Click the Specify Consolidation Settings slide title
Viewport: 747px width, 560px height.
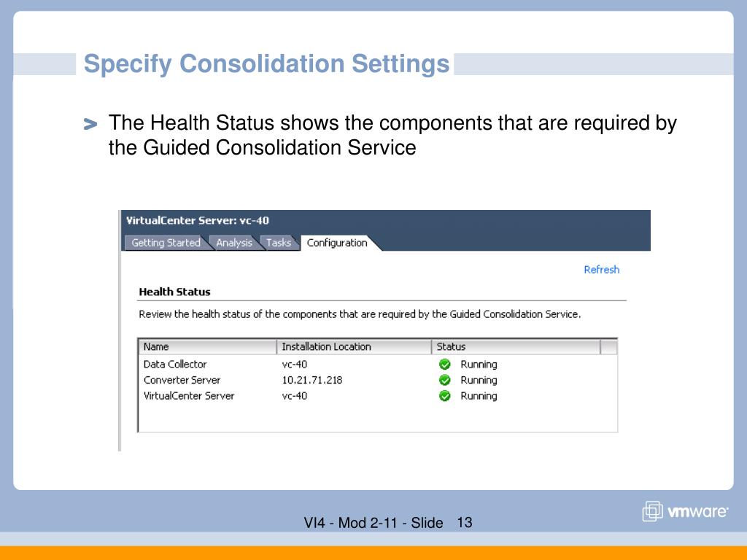click(266, 64)
